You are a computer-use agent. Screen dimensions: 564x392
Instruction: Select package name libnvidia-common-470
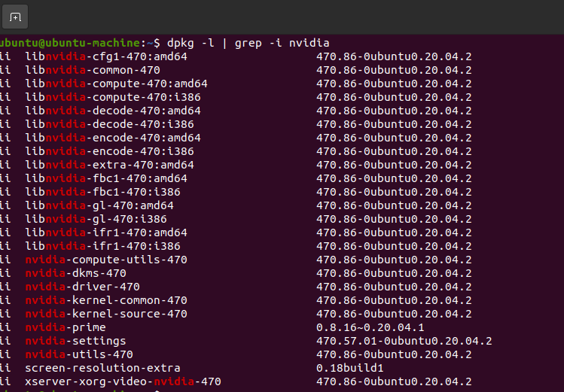tap(93, 70)
